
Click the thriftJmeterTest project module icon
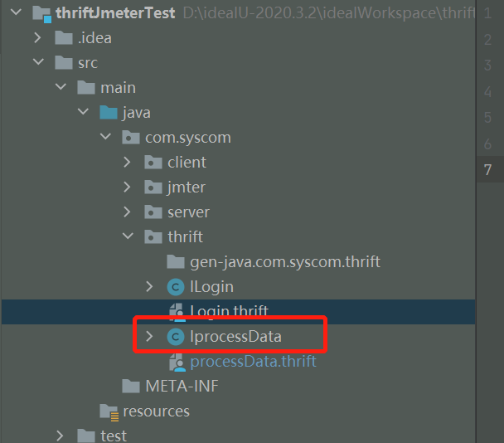click(x=41, y=14)
